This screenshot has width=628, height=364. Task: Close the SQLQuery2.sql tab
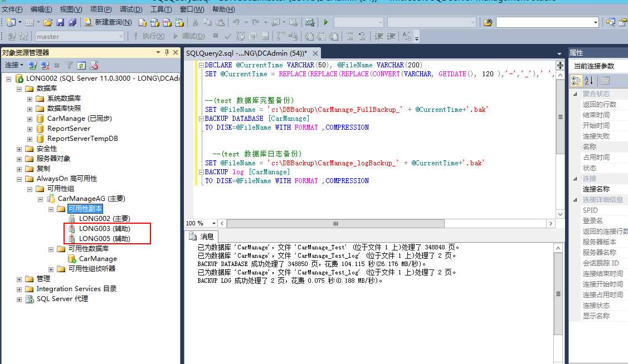[x=315, y=53]
